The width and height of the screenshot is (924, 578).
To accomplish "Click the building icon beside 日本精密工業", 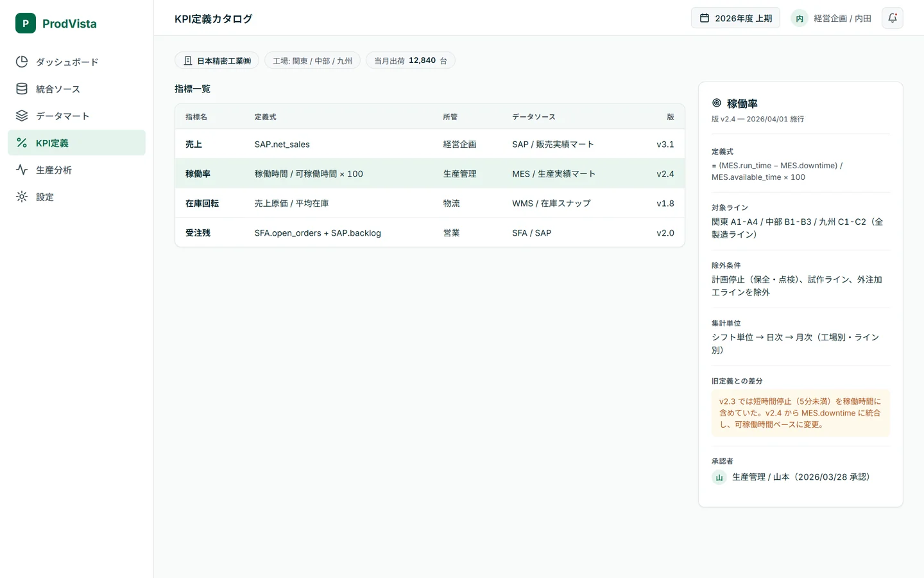I will pyautogui.click(x=188, y=60).
